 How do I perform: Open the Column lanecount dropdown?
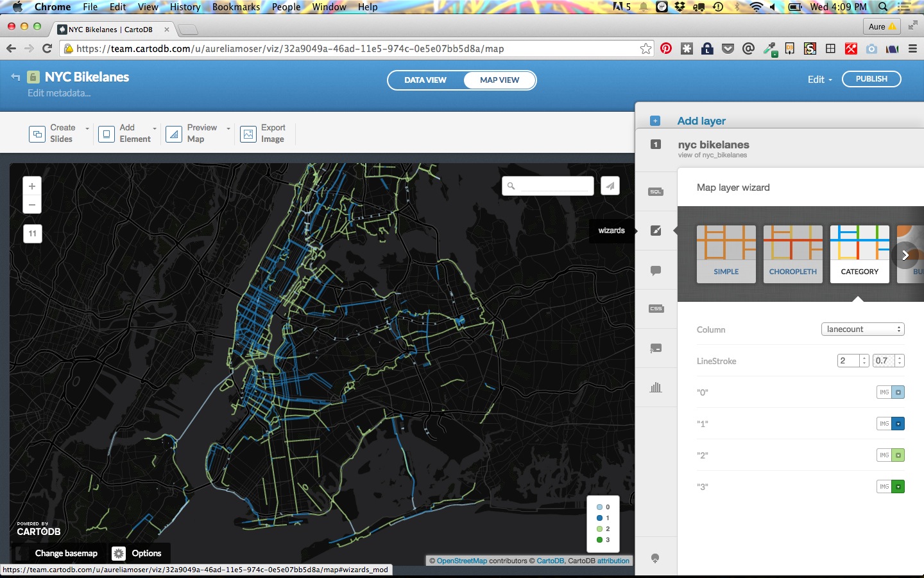point(862,329)
